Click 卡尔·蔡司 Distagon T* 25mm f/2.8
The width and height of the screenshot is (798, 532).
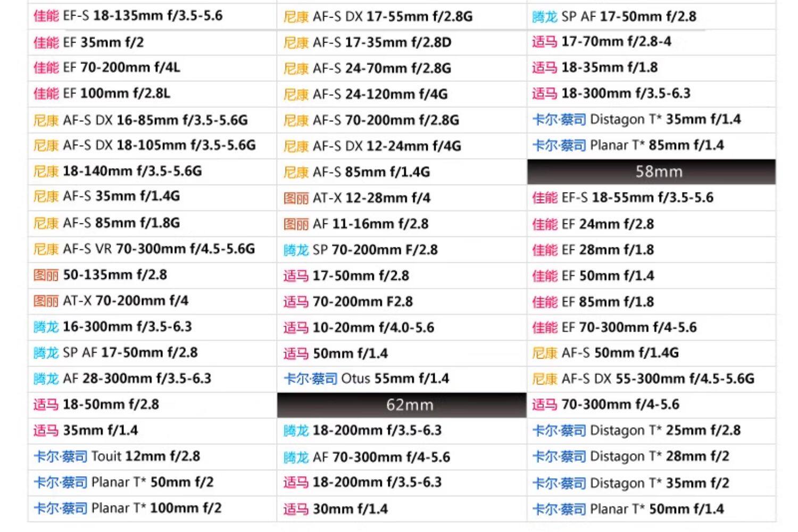(x=651, y=431)
